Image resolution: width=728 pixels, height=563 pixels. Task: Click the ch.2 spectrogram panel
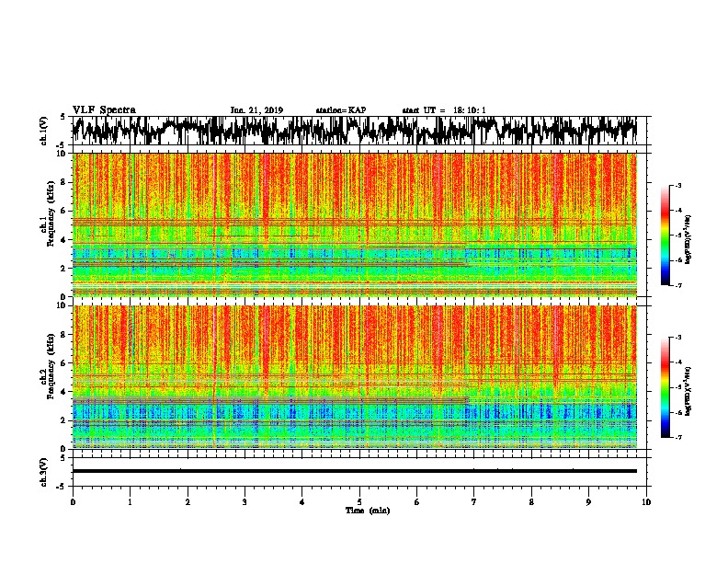coord(355,377)
